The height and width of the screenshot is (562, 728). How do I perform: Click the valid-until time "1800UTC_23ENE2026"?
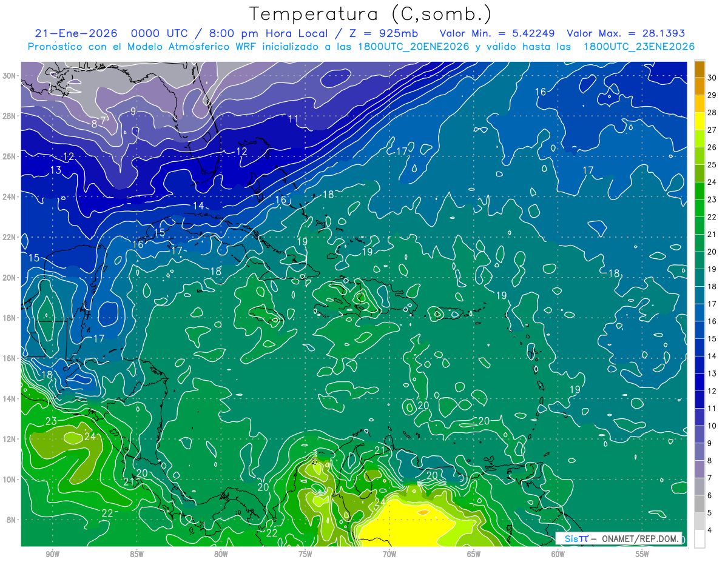coord(638,47)
